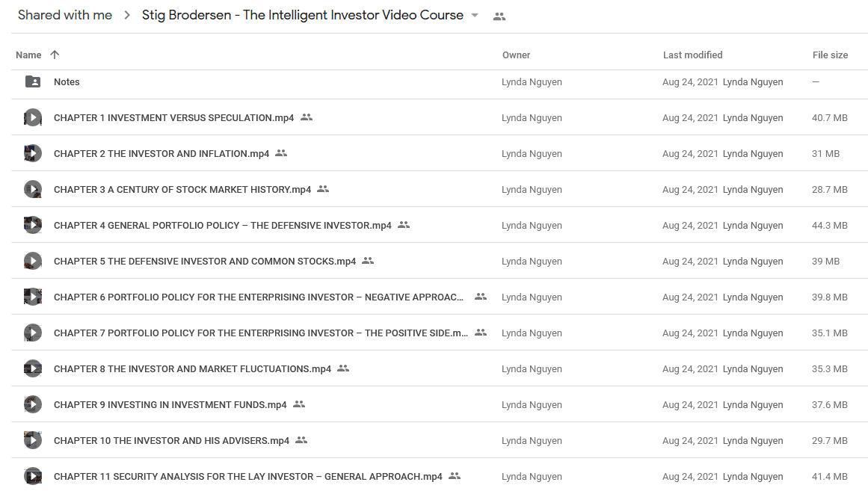This screenshot has height=491, width=868.
Task: Click the 40.7 MB file size value
Action: pos(830,118)
